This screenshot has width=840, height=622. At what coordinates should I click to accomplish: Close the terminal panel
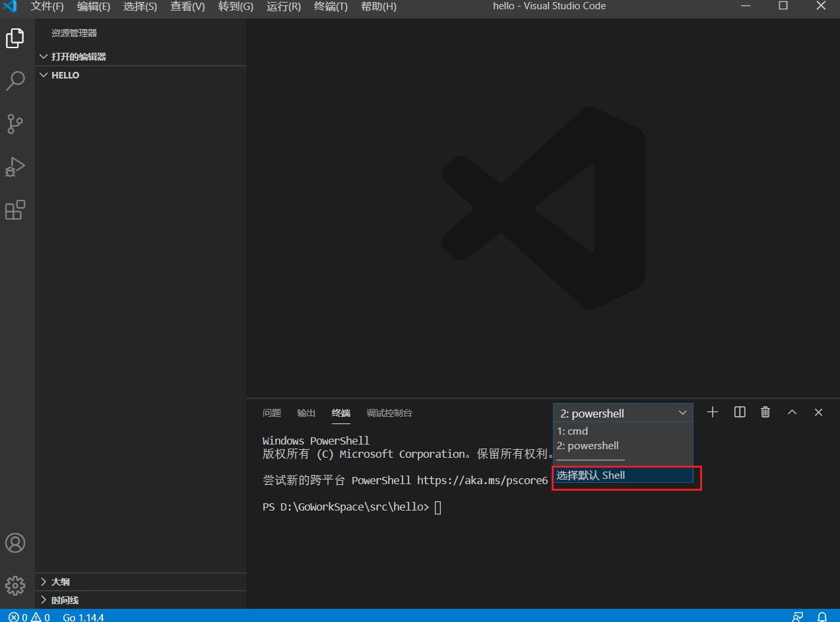pos(818,412)
